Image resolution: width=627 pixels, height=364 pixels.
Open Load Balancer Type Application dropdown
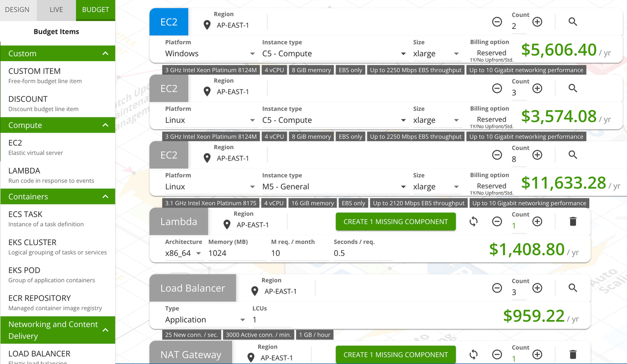point(205,320)
